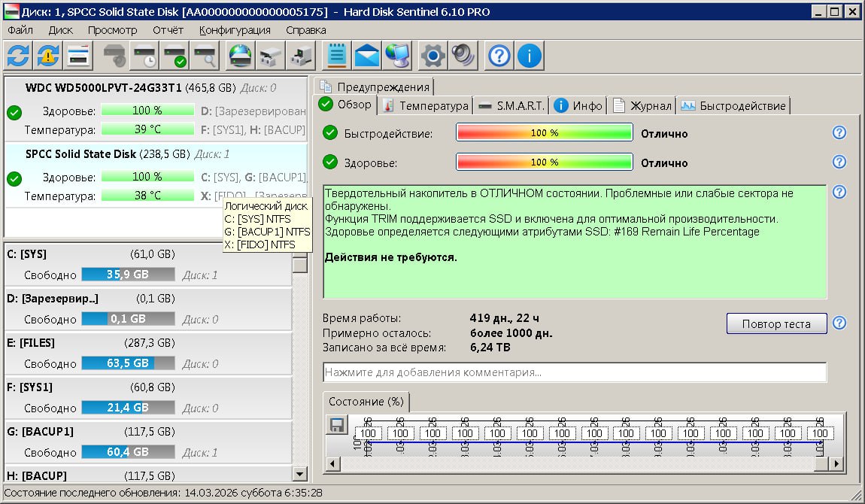Click help icon beside Быстродействие bar
Screen dimensions: 865x504
[x=839, y=133]
